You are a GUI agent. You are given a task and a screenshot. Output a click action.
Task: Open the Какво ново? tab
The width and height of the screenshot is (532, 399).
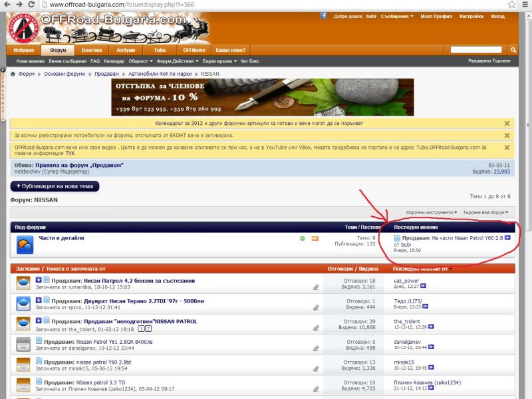[230, 50]
